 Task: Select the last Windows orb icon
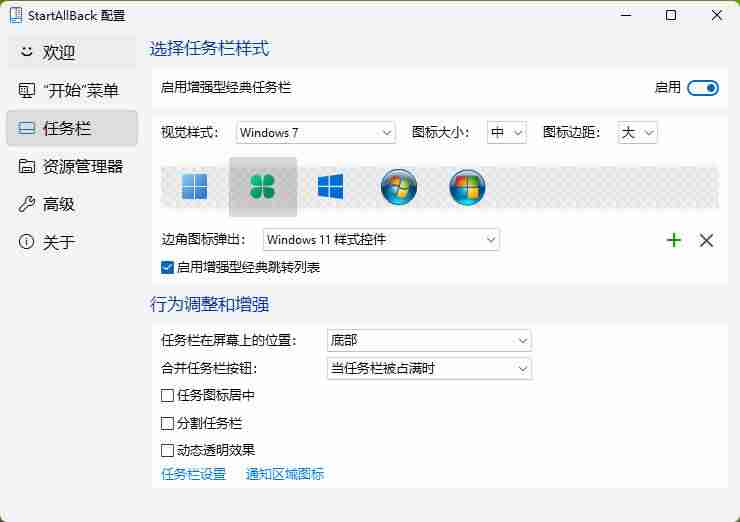point(467,187)
